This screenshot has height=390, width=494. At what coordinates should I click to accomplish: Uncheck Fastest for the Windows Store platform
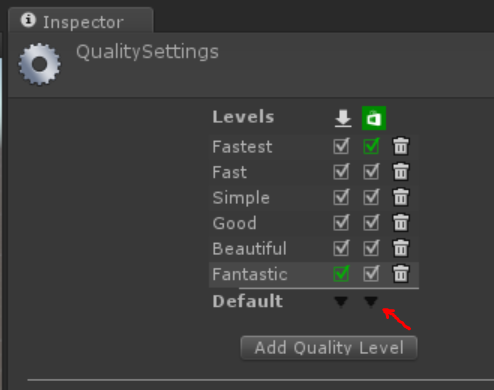pyautogui.click(x=371, y=146)
